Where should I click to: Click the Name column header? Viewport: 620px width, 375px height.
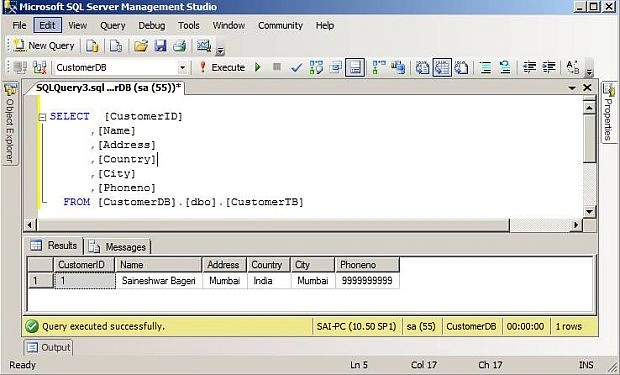[159, 265]
